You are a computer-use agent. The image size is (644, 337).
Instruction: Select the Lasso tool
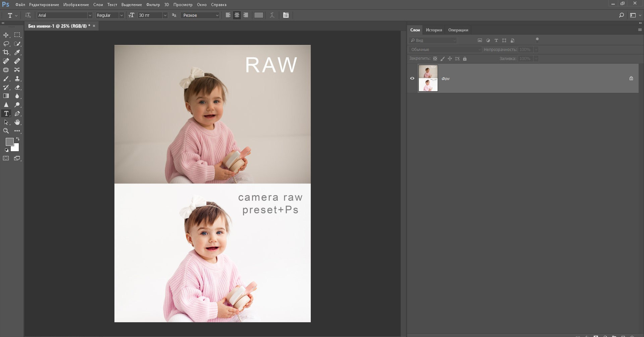tap(6, 44)
